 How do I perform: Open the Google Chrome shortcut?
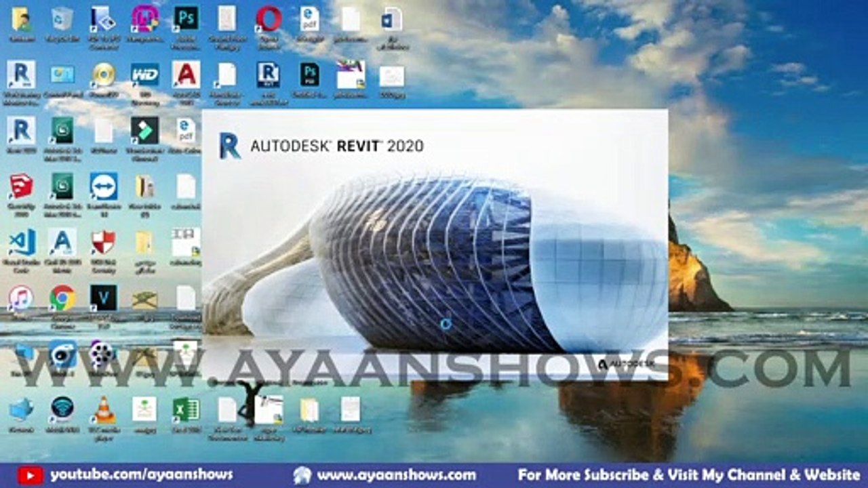(62, 298)
